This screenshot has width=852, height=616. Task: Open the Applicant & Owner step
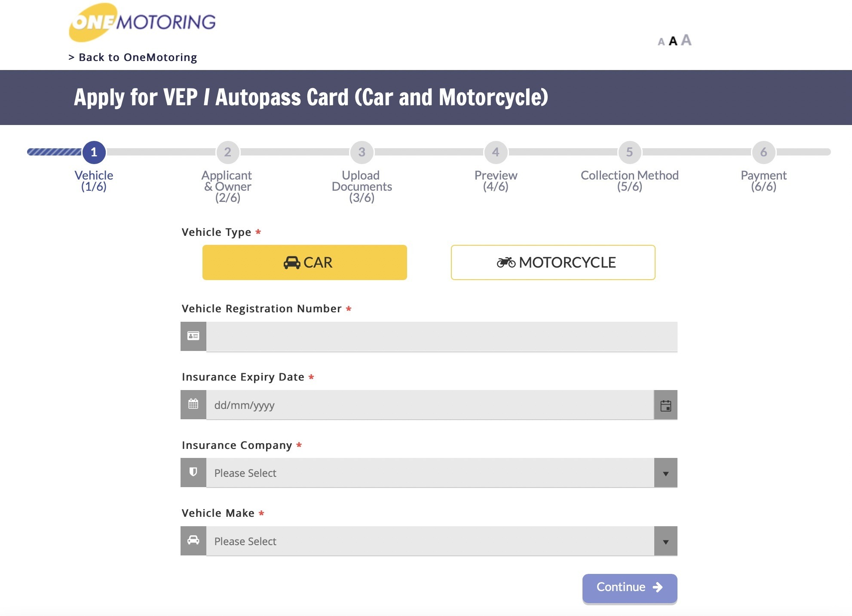click(227, 152)
